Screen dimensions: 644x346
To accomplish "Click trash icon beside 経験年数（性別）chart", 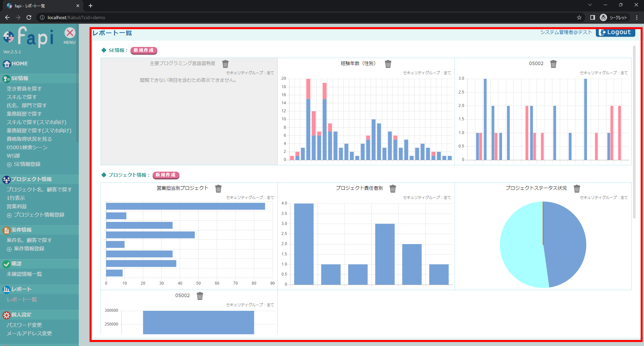I will pyautogui.click(x=388, y=64).
